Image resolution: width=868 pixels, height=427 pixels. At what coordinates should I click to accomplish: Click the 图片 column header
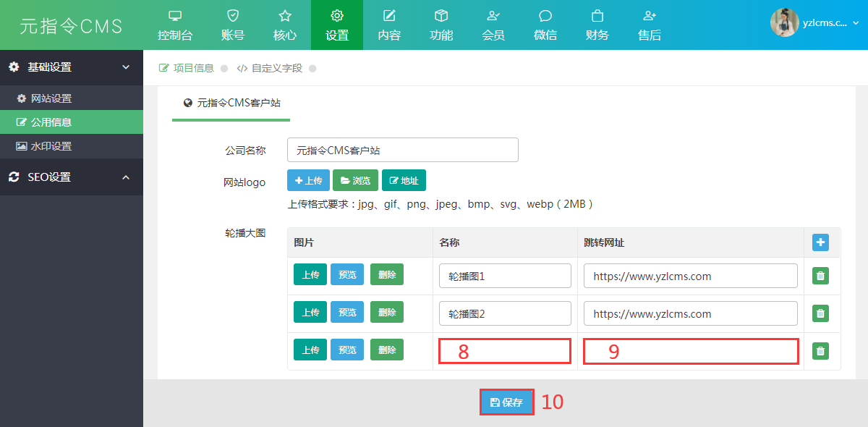coord(304,243)
